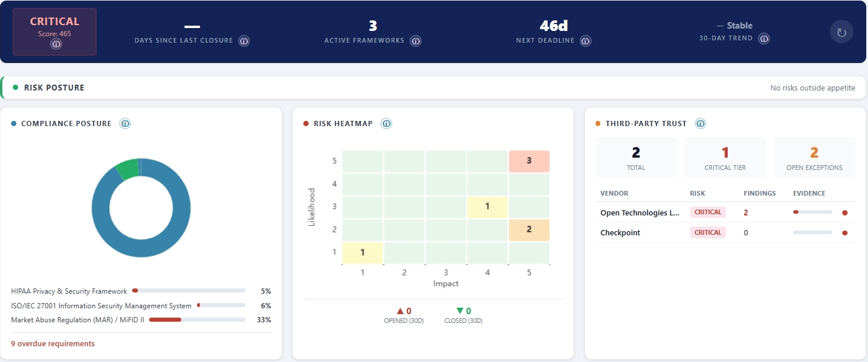Click the CRITICAL badge for Checkpoint

coord(708,232)
